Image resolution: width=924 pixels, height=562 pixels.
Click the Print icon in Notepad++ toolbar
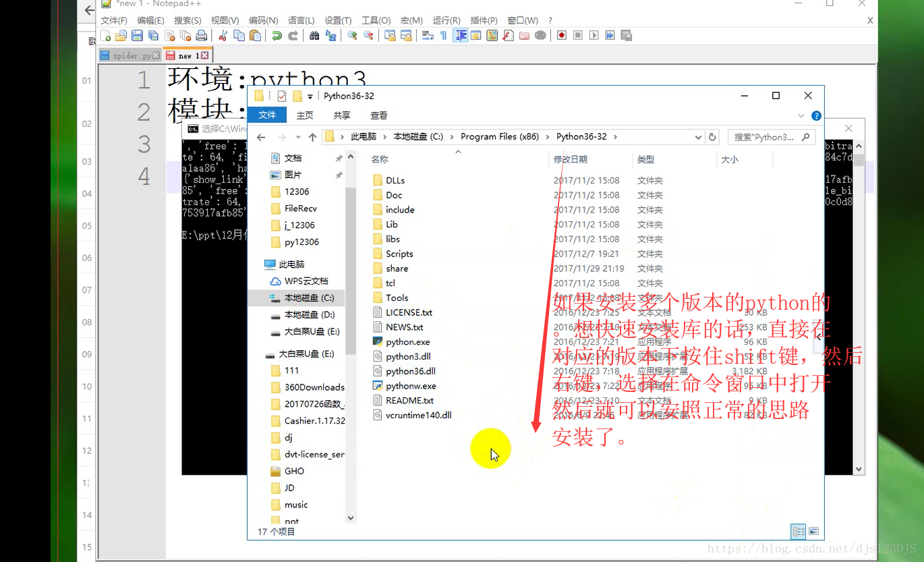(x=202, y=36)
